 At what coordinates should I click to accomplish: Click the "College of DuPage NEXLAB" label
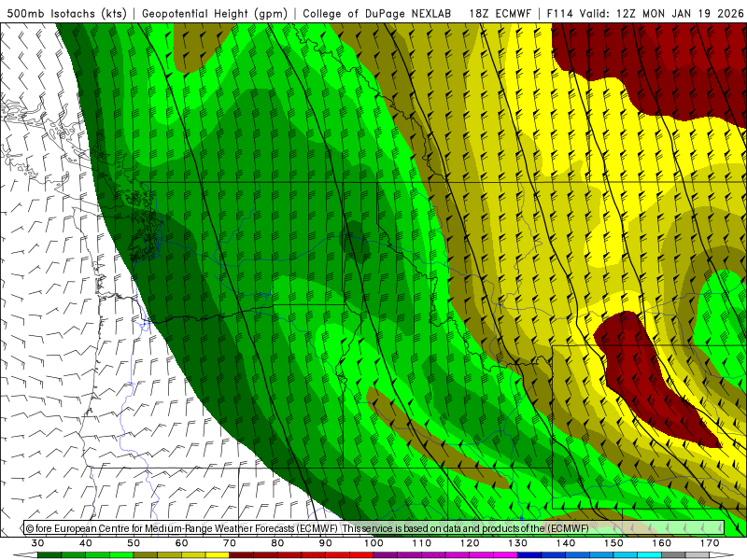pyautogui.click(x=377, y=14)
